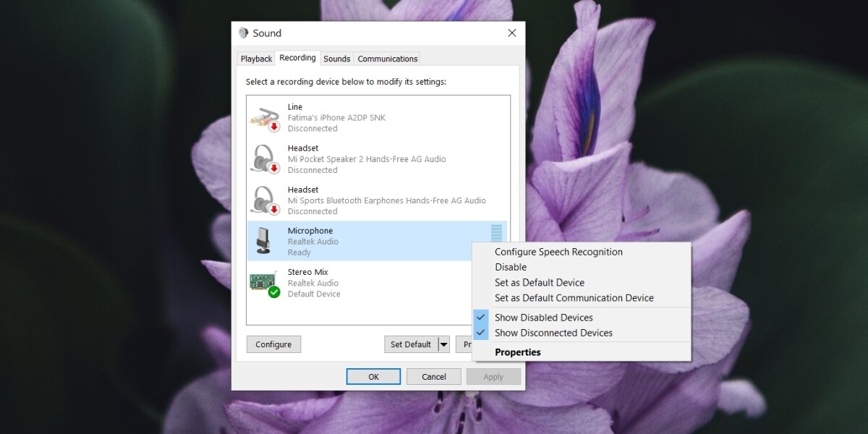Select Set as Default Communication Device
The width and height of the screenshot is (868, 434).
click(574, 297)
